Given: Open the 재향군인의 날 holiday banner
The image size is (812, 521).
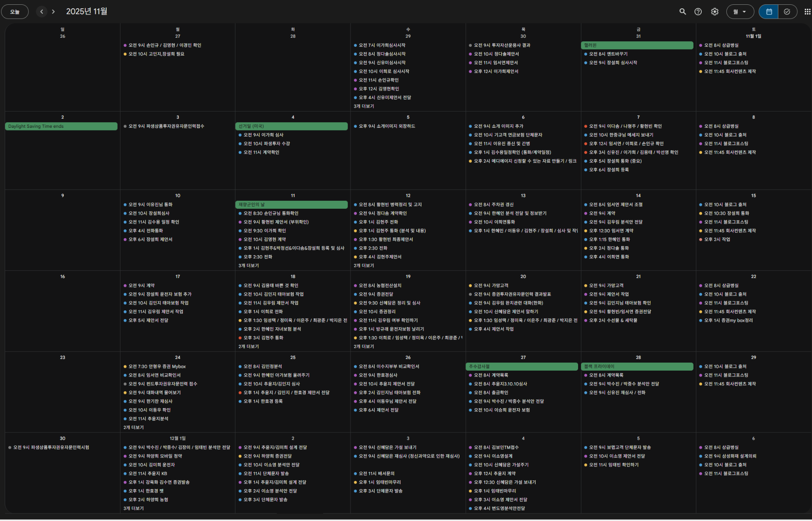Looking at the screenshot, I should [291, 205].
